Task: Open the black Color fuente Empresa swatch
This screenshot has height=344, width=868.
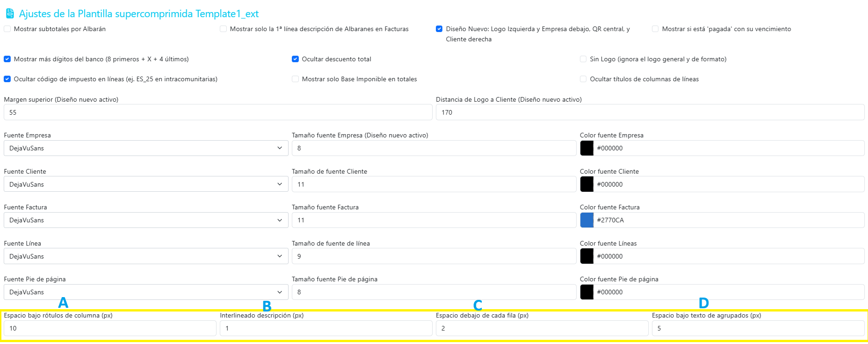Action: 587,148
